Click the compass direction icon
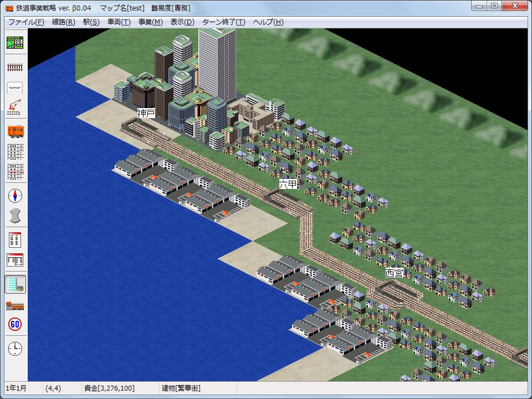Screen dimensions: 532x399 (15, 196)
